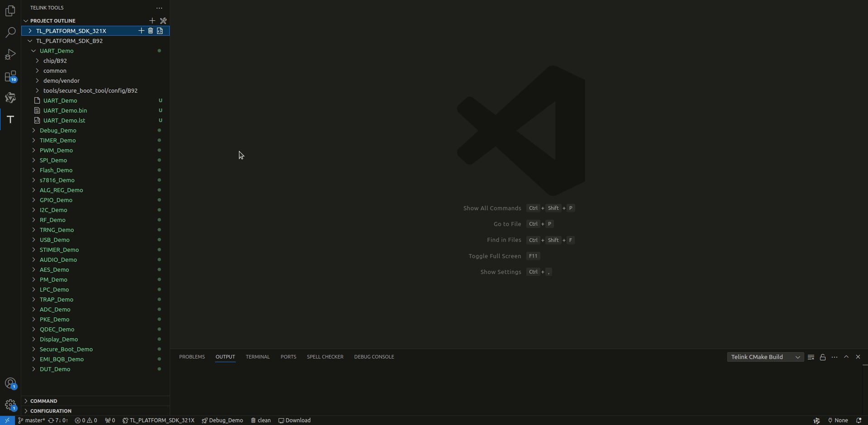The image size is (868, 425).
Task: Open the Project Outline tools wrench icon
Action: (163, 21)
